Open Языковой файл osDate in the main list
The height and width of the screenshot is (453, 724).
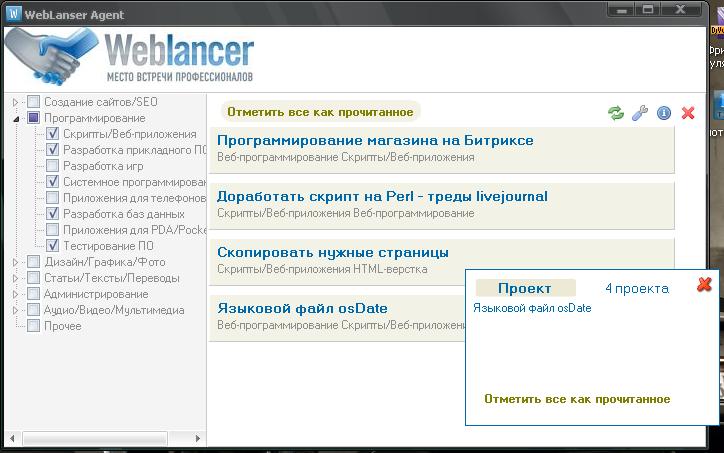point(302,308)
